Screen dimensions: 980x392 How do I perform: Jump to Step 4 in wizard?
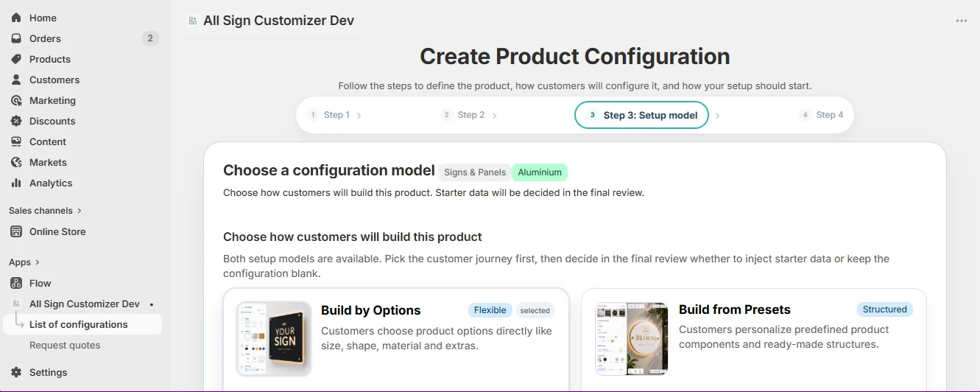822,115
